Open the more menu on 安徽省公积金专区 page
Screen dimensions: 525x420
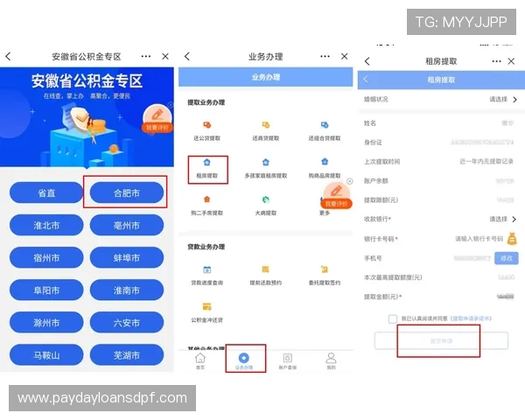[146, 56]
